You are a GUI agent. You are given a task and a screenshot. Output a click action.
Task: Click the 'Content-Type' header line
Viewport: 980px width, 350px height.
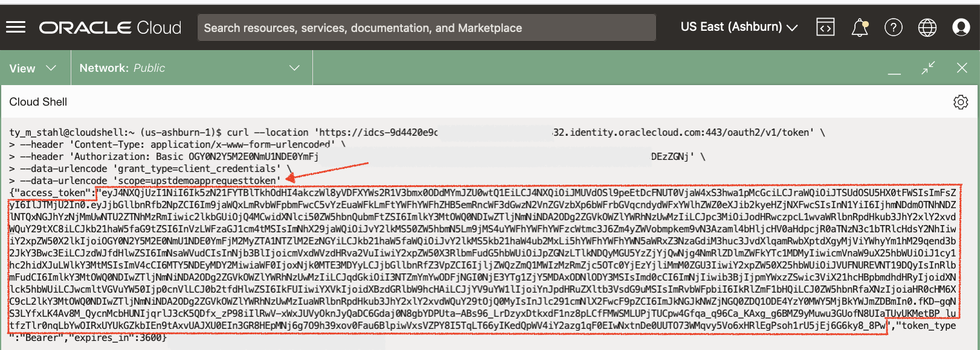coord(178,144)
